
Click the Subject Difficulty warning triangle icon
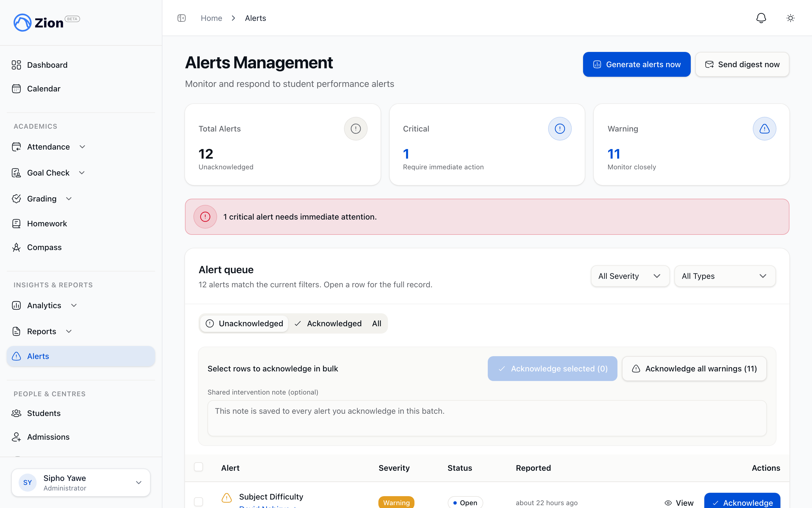226,498
